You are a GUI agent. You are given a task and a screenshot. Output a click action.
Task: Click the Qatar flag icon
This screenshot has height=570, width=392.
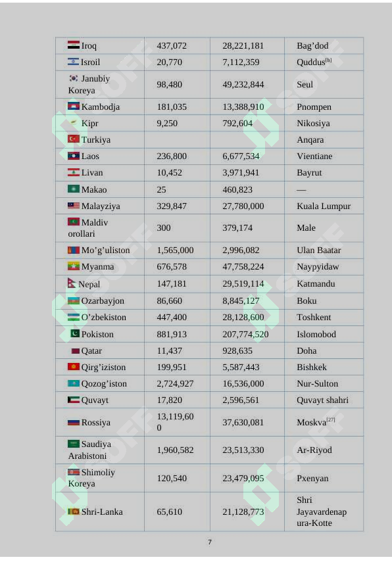coord(75,351)
